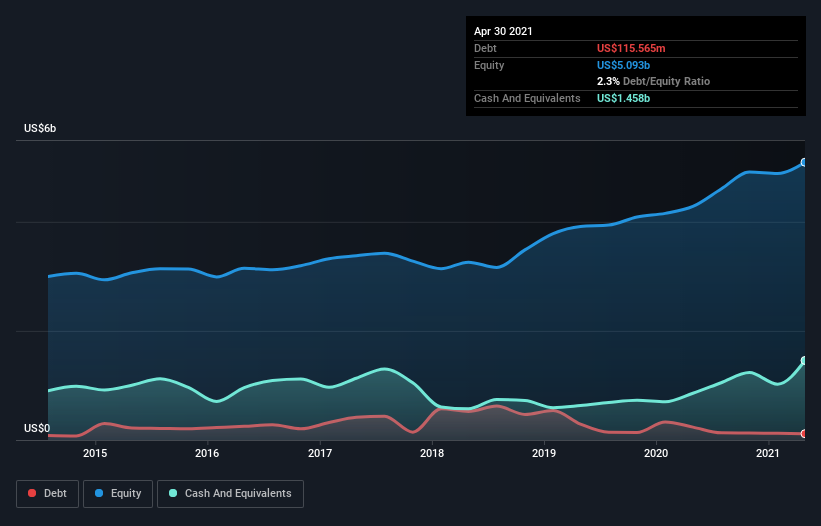Click the 2016 x-axis label

(x=207, y=453)
